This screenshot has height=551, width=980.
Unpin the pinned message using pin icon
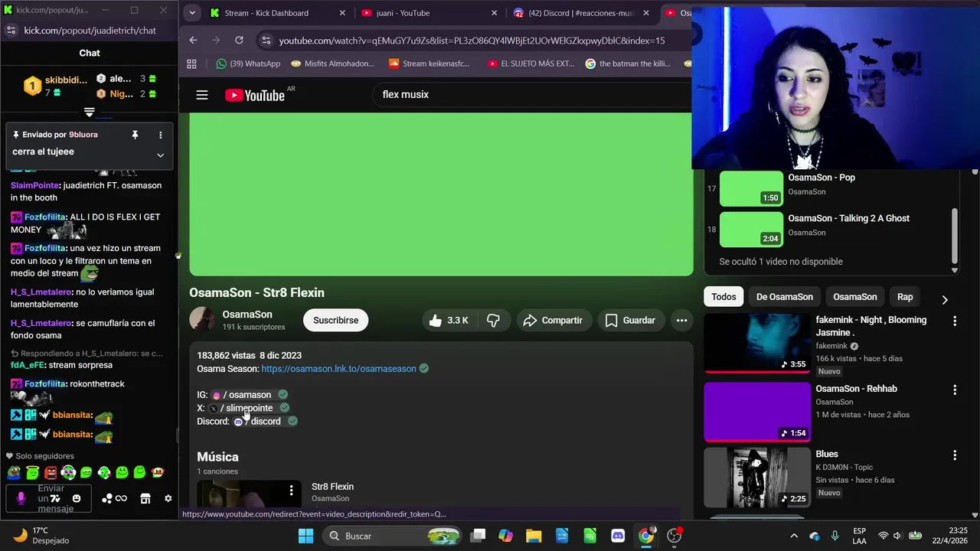[135, 135]
